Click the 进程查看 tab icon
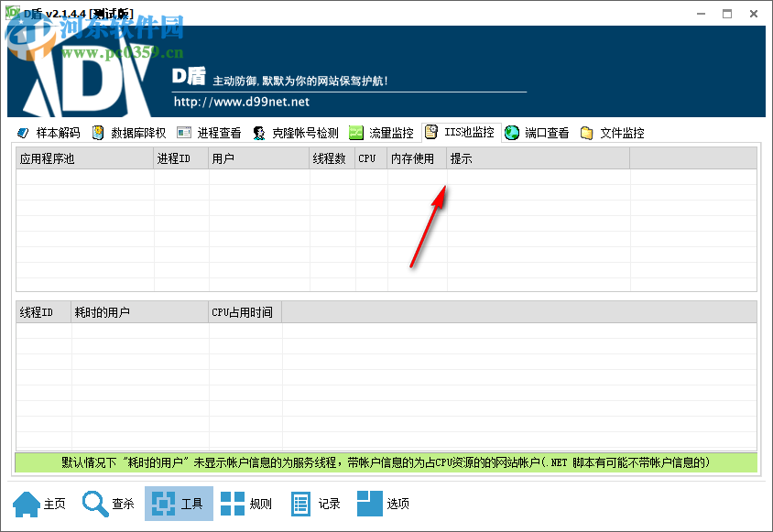The height and width of the screenshot is (532, 773). point(184,133)
